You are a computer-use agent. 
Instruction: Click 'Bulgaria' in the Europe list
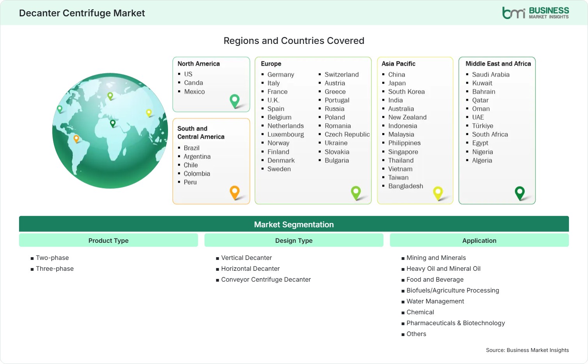(x=337, y=160)
